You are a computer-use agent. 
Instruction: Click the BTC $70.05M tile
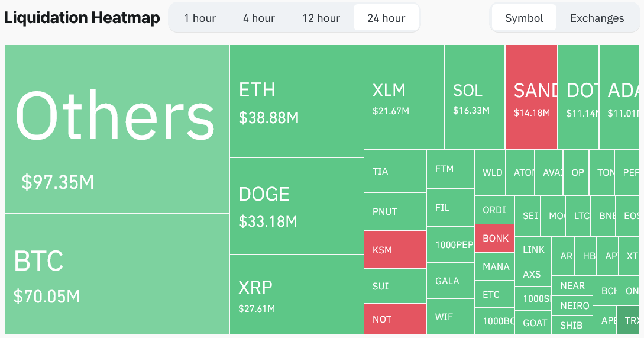[117, 273]
